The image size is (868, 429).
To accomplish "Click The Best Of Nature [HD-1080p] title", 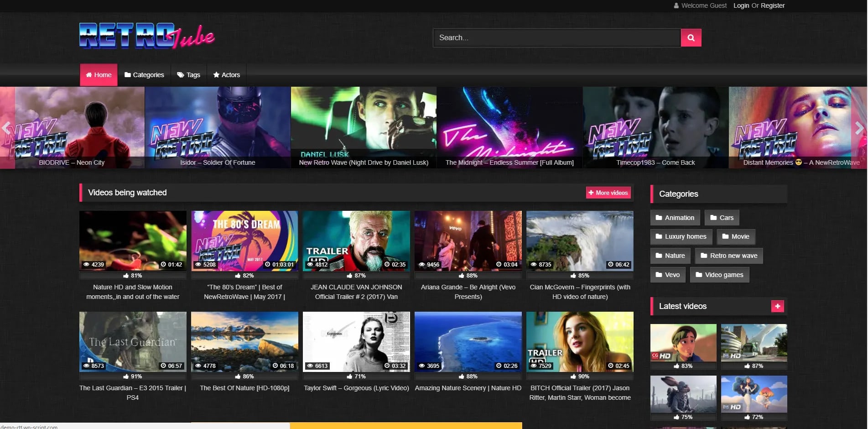I will [x=244, y=388].
